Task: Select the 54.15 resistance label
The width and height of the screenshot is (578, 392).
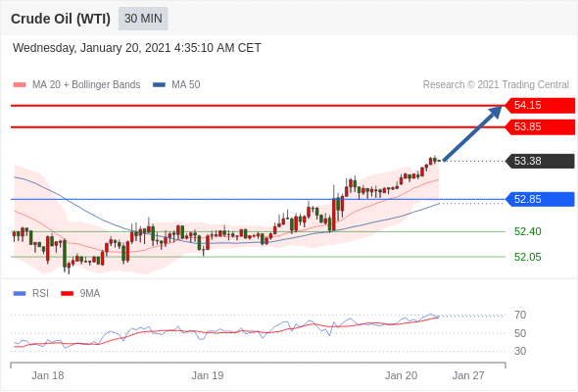Action: point(540,106)
